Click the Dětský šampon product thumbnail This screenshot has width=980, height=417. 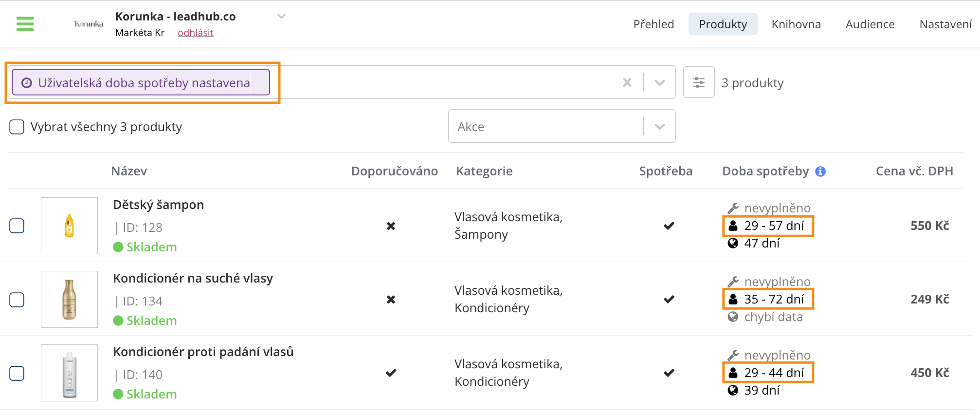(69, 226)
